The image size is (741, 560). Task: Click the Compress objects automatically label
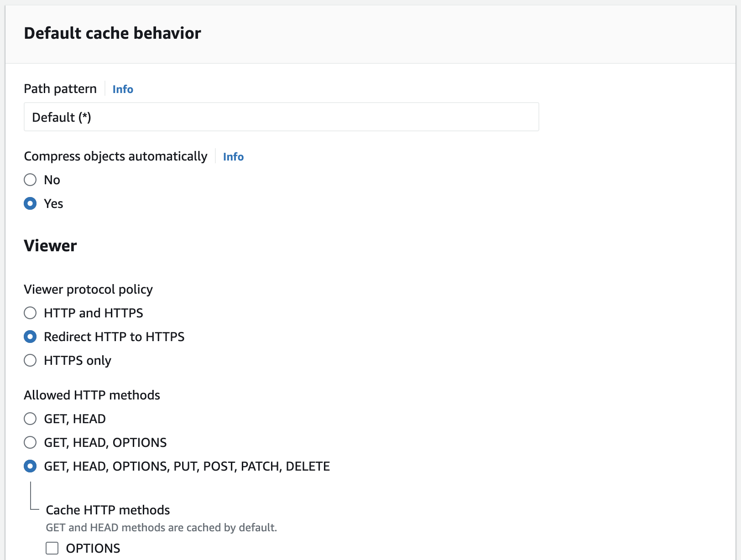(115, 156)
